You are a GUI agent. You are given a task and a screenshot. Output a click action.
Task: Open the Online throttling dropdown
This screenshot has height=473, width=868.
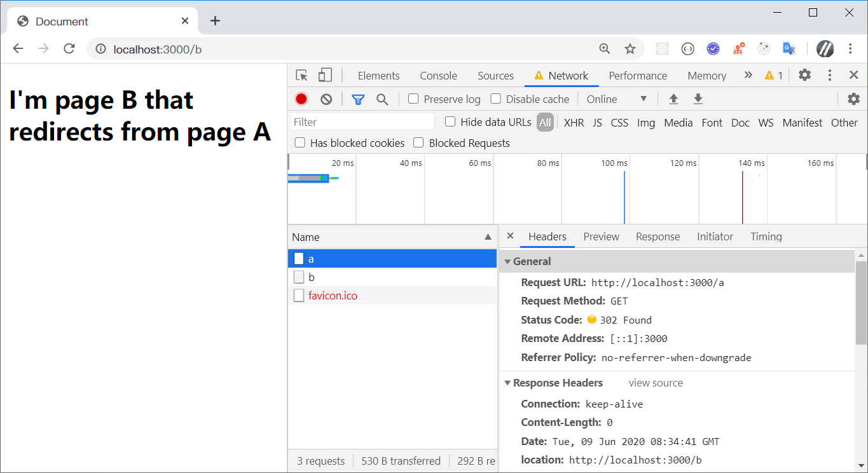(617, 99)
